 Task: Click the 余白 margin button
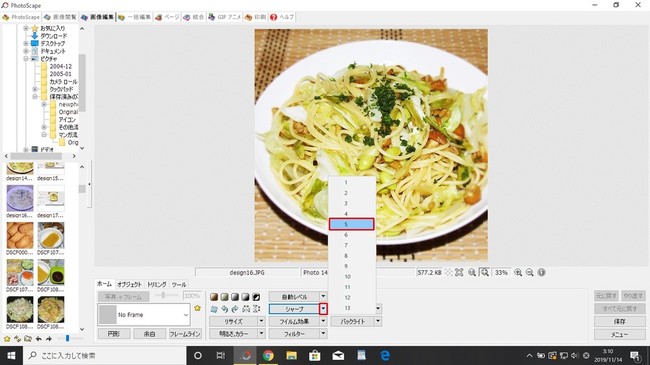(x=150, y=333)
